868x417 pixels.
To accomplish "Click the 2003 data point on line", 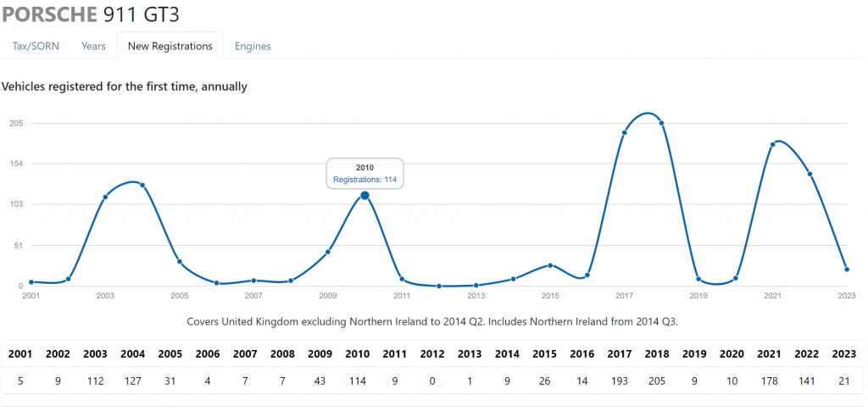I will [105, 197].
